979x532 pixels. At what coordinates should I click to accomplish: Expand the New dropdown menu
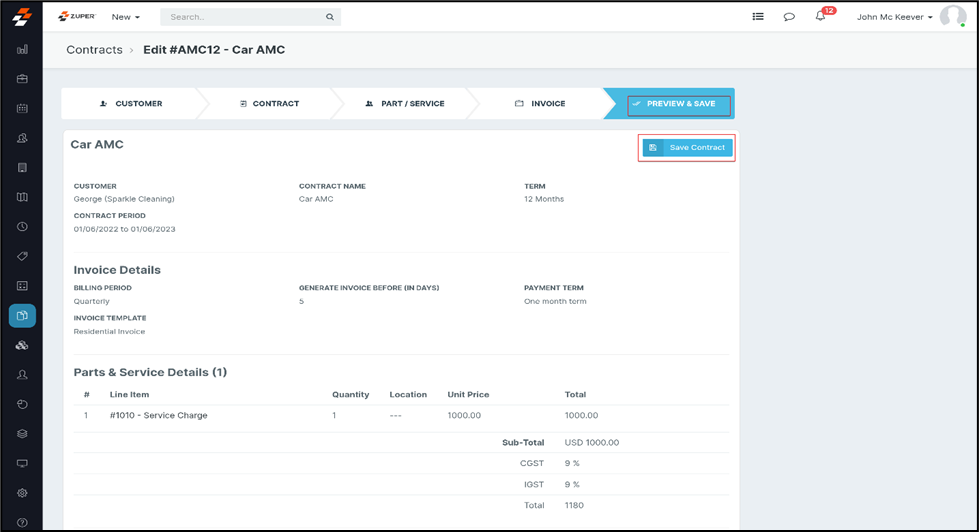click(x=125, y=17)
